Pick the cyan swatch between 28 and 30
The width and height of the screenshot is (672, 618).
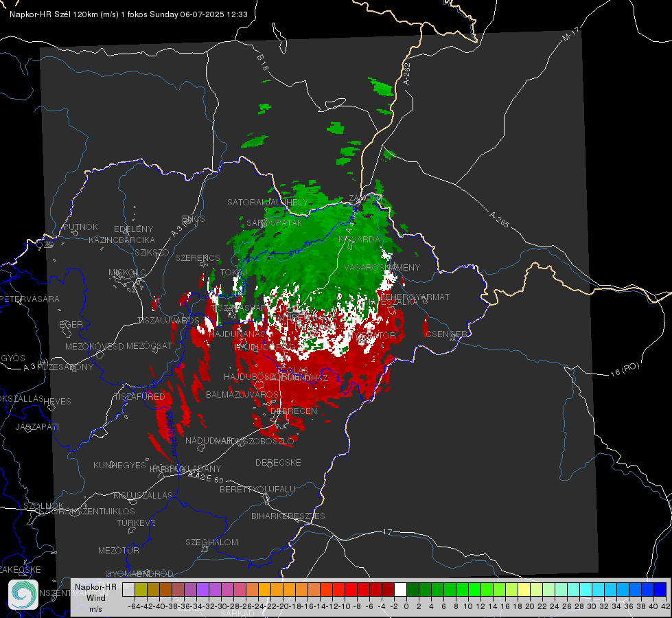point(586,589)
